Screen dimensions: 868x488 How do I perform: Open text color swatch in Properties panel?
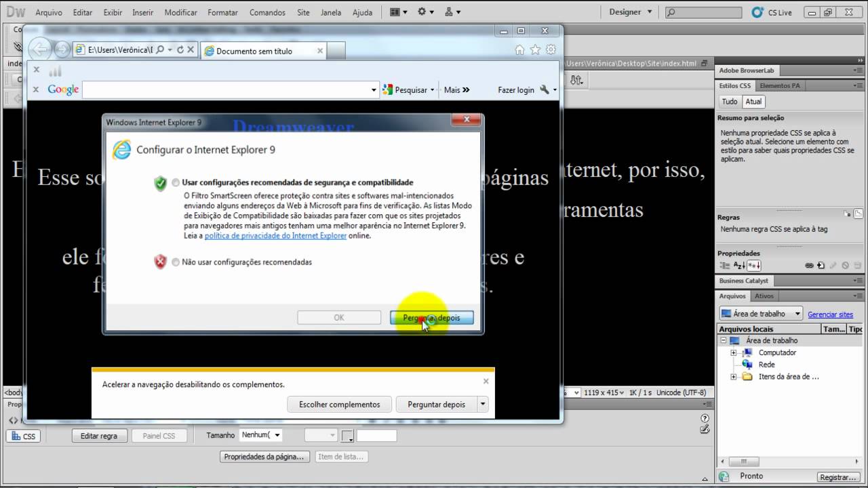tap(348, 436)
